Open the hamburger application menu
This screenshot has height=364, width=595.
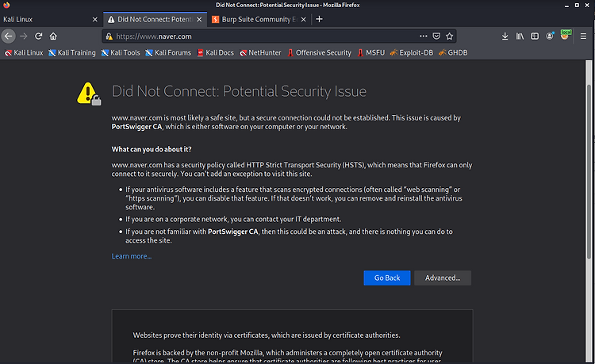coord(583,36)
